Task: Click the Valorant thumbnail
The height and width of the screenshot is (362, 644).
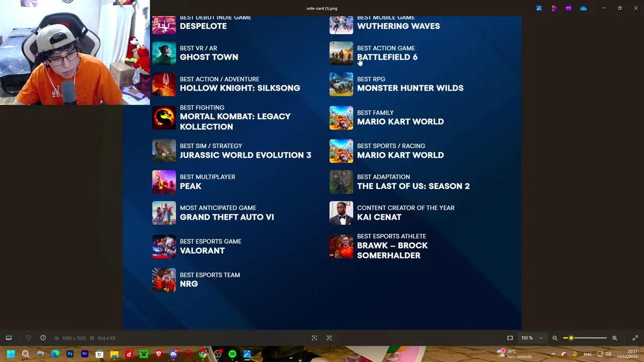Action: [164, 246]
